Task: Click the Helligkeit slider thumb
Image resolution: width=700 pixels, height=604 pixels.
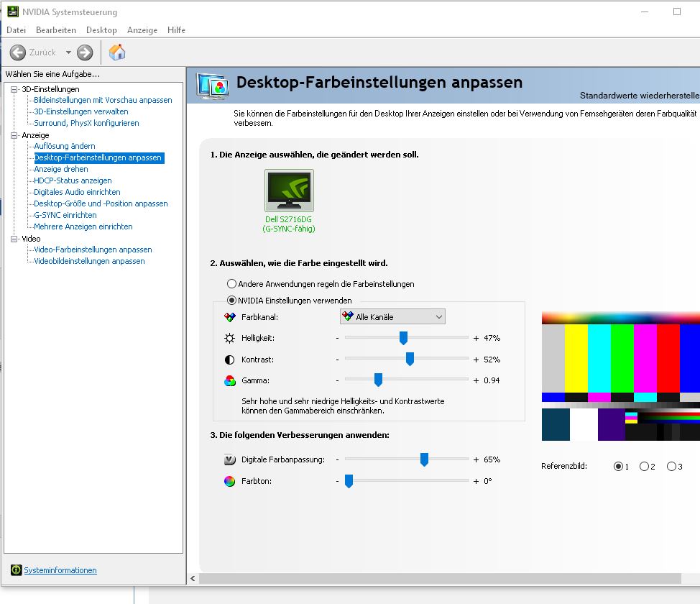Action: (x=403, y=338)
